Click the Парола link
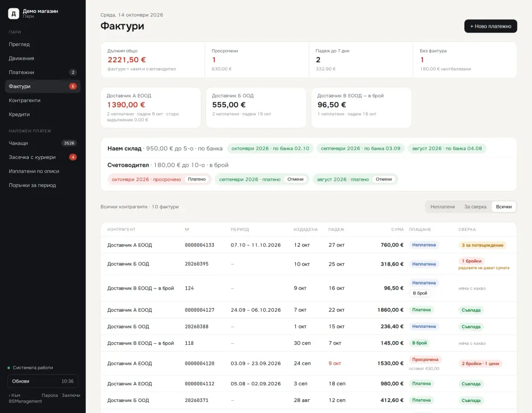The width and height of the screenshot is (532, 413). tap(49, 395)
